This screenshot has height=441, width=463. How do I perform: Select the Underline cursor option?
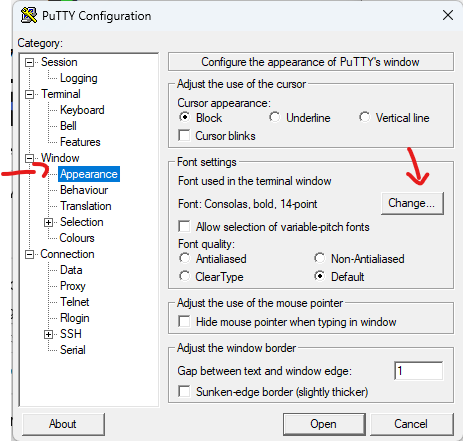tap(274, 117)
